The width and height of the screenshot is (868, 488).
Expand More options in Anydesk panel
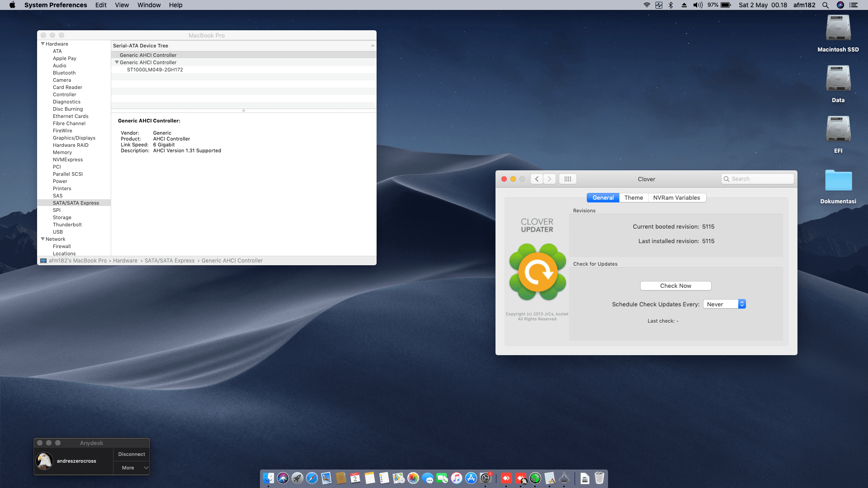click(x=131, y=468)
